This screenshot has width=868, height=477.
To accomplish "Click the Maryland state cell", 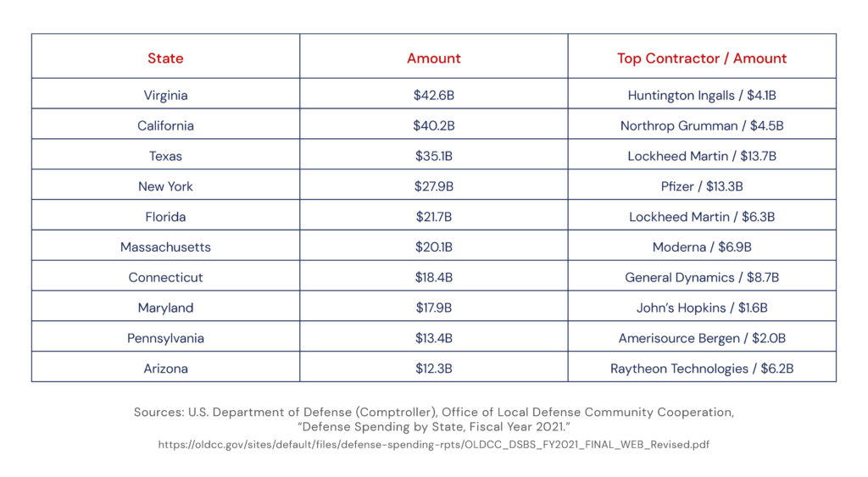I will point(165,308).
